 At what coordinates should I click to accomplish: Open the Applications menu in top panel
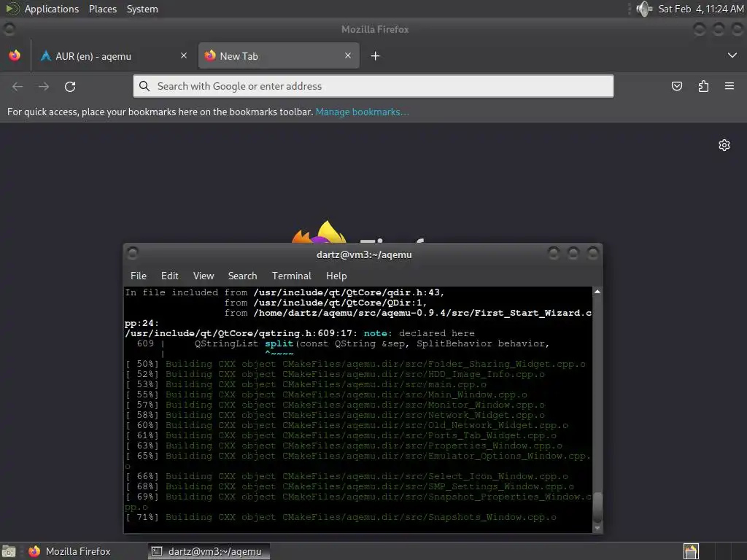point(52,9)
